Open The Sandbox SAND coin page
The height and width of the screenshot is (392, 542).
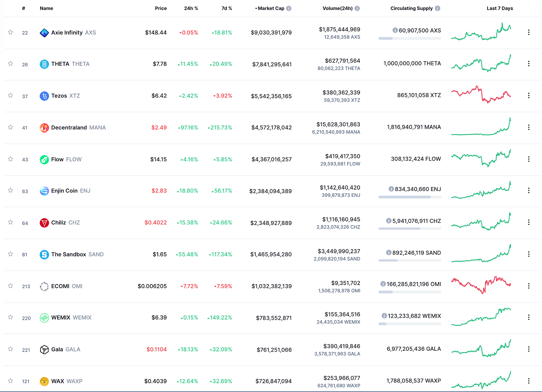click(78, 254)
